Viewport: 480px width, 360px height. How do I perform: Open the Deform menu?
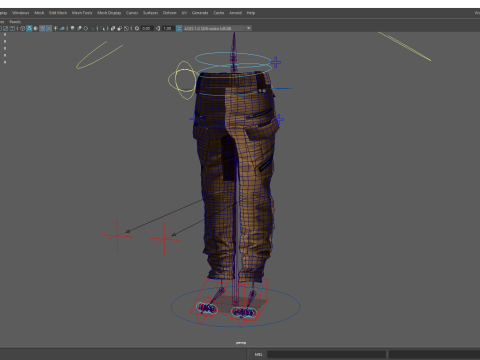[x=169, y=13]
